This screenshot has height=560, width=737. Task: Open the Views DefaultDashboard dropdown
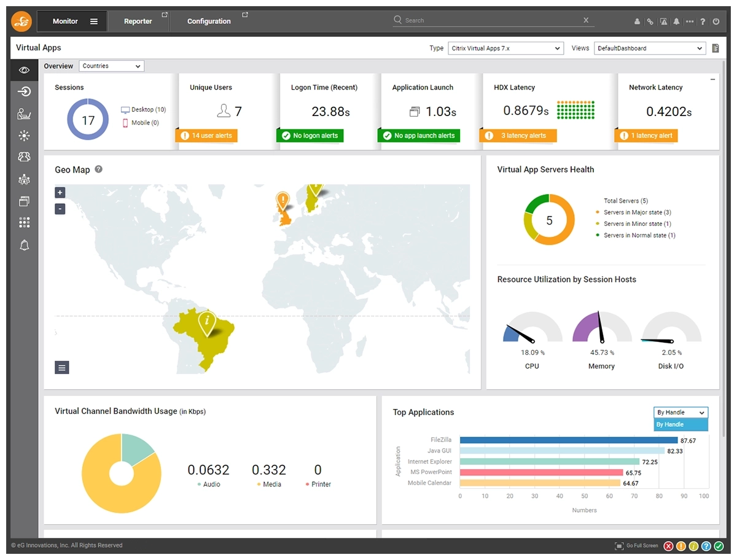pos(649,49)
